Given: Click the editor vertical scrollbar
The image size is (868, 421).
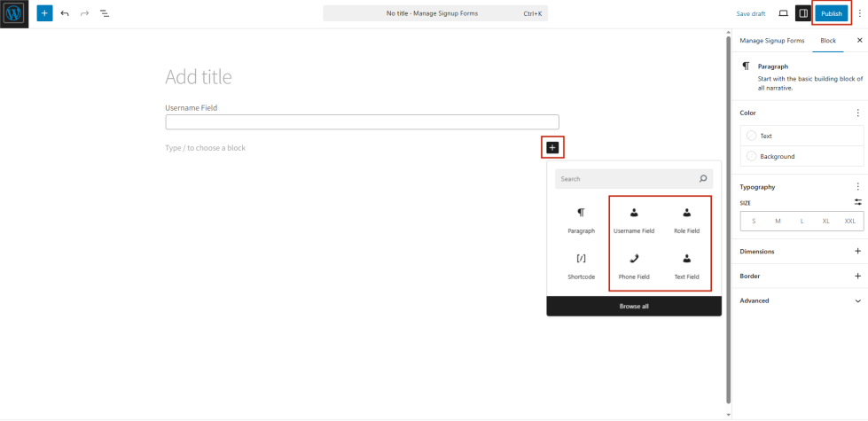Looking at the screenshot, I should click(x=728, y=219).
